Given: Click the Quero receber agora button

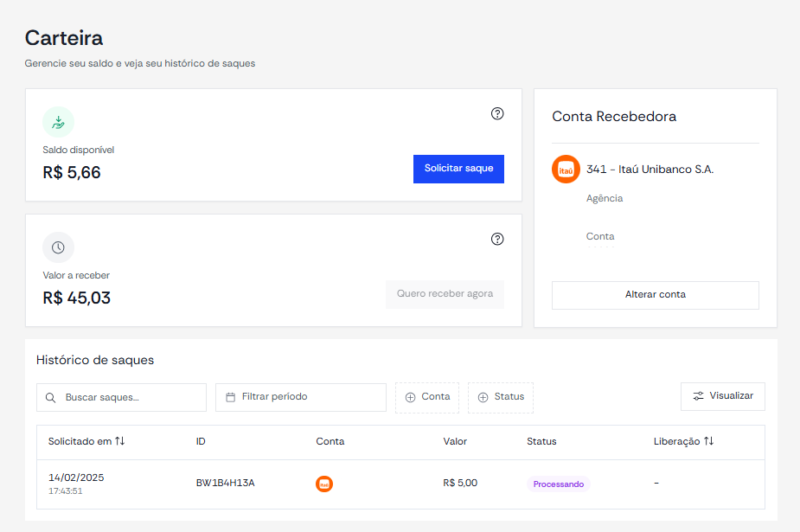Looking at the screenshot, I should click(x=445, y=294).
